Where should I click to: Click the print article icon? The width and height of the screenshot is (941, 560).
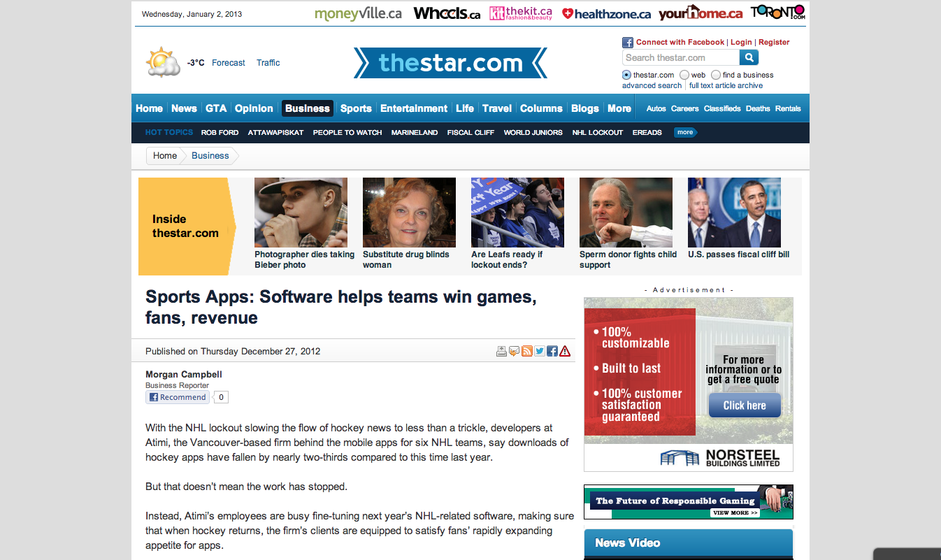pos(501,351)
